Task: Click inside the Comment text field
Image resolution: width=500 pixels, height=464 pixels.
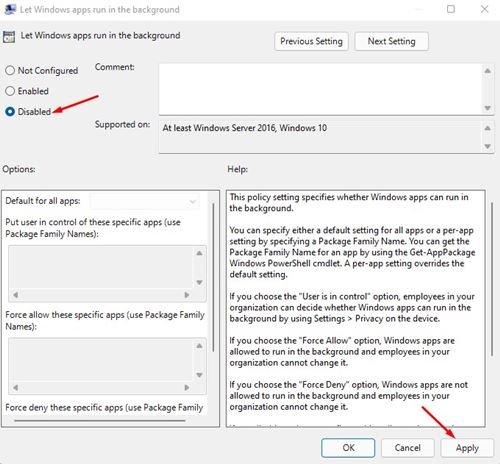Action: coord(320,89)
